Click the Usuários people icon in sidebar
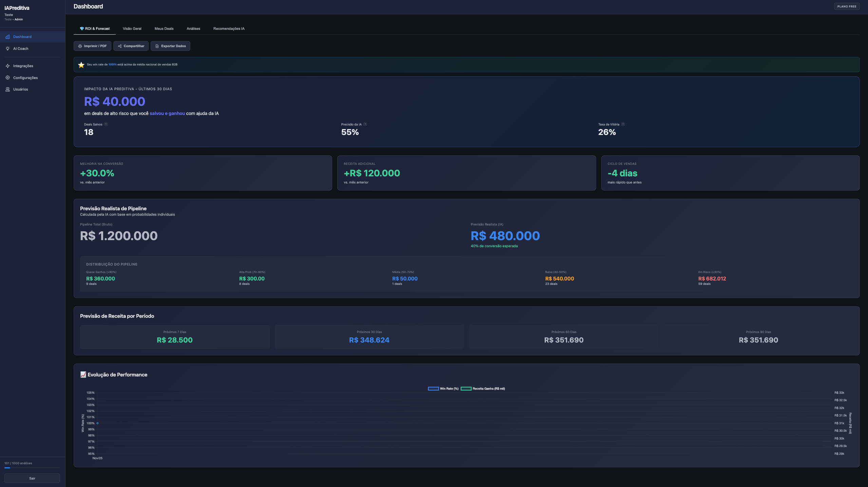The width and height of the screenshot is (868, 487). pyautogui.click(x=8, y=89)
